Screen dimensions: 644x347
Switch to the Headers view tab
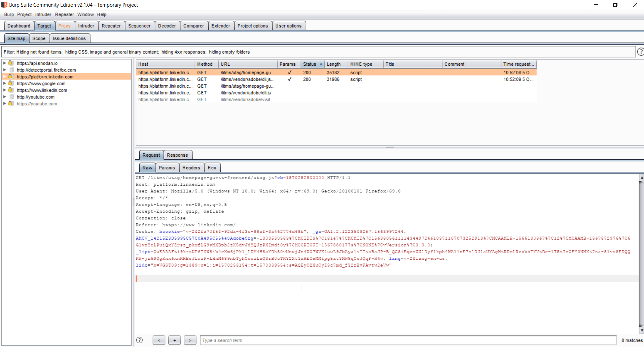tap(191, 167)
